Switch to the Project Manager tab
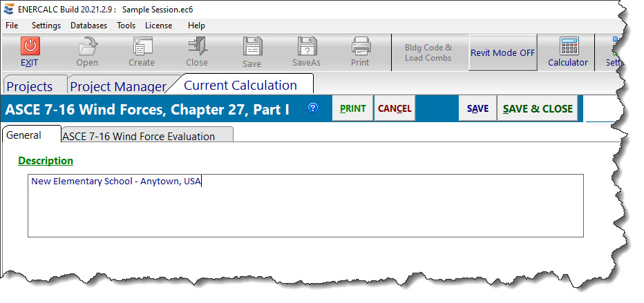Viewport: 644px width, 303px height. pyautogui.click(x=118, y=86)
